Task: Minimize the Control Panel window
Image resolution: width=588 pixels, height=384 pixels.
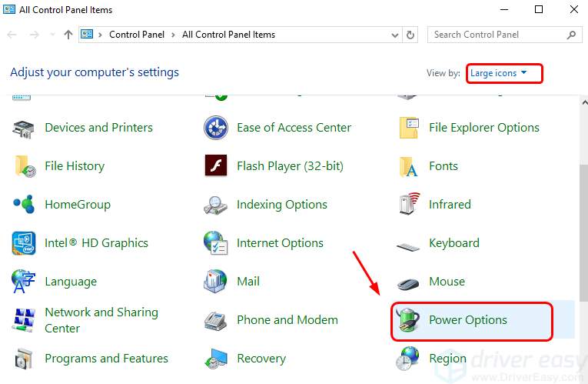Action: (x=504, y=9)
